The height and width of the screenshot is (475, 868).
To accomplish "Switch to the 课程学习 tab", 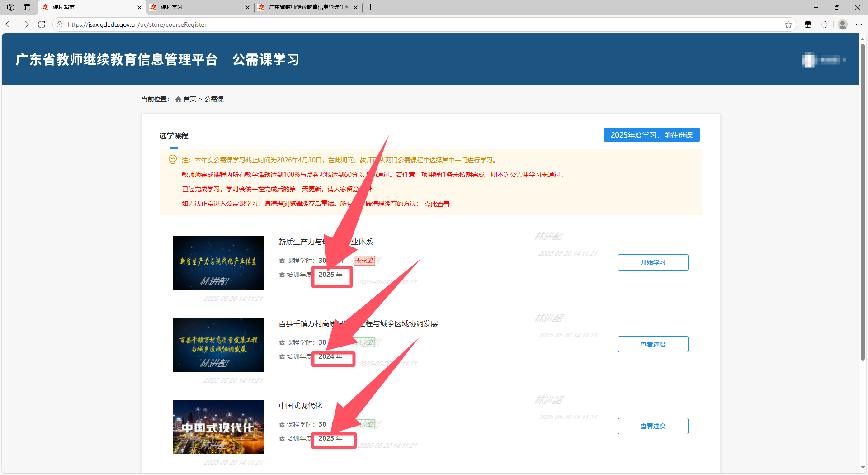I will point(199,7).
